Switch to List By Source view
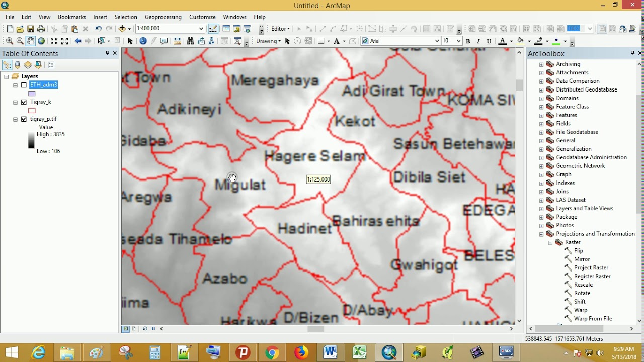This screenshot has width=644, height=362. [18, 65]
